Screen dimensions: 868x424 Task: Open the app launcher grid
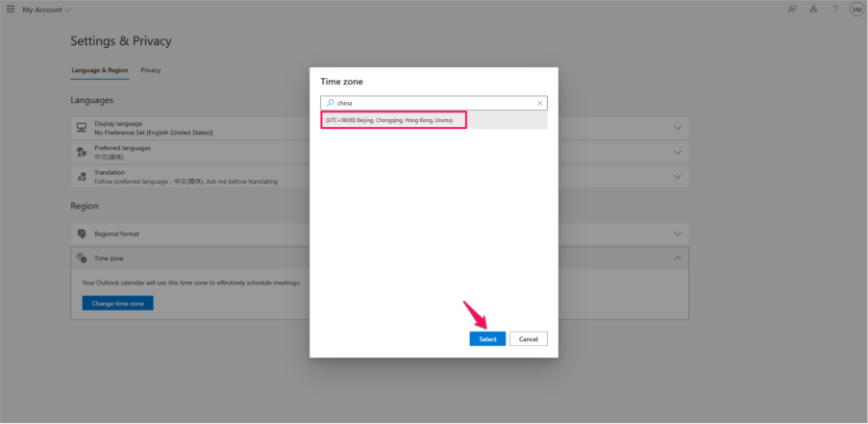(10, 10)
